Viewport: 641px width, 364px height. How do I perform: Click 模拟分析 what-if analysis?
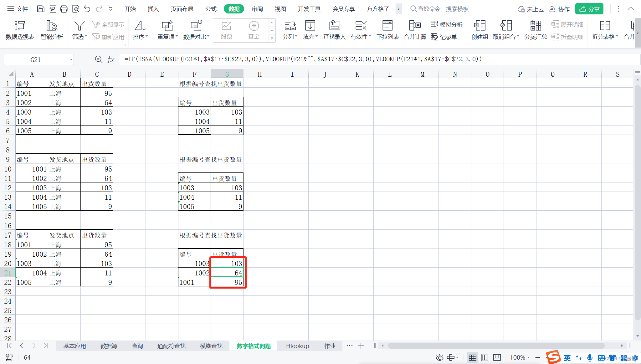447,24
